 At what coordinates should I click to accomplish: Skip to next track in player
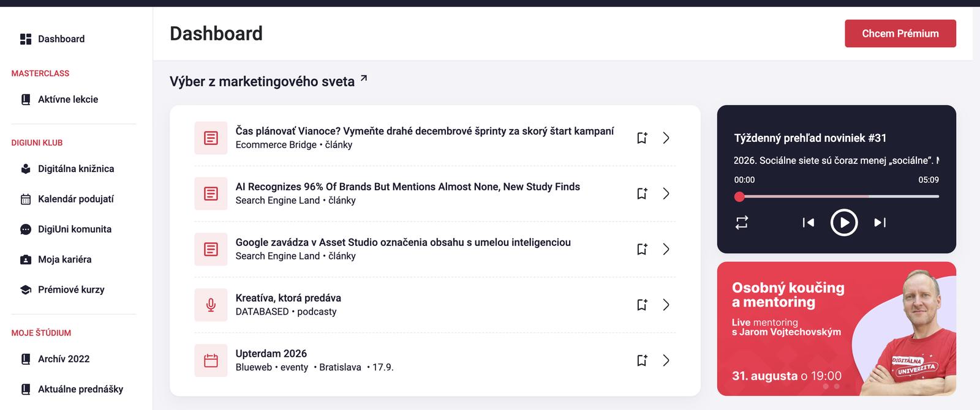coord(880,222)
